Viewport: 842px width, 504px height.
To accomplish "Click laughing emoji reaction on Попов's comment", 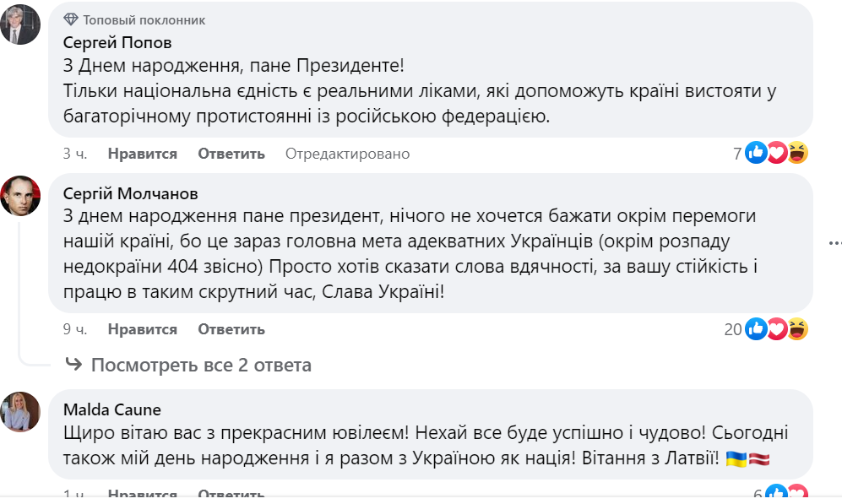I will click(797, 153).
